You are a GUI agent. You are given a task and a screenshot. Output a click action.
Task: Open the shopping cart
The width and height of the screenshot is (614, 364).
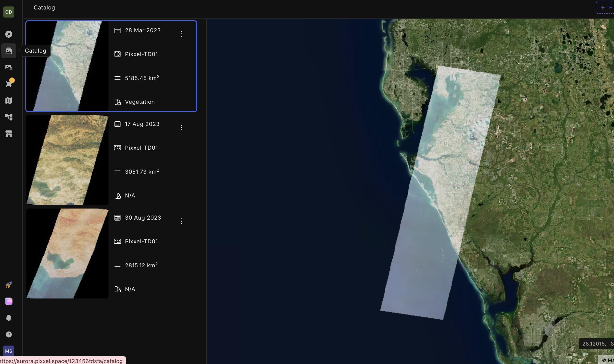(9, 84)
